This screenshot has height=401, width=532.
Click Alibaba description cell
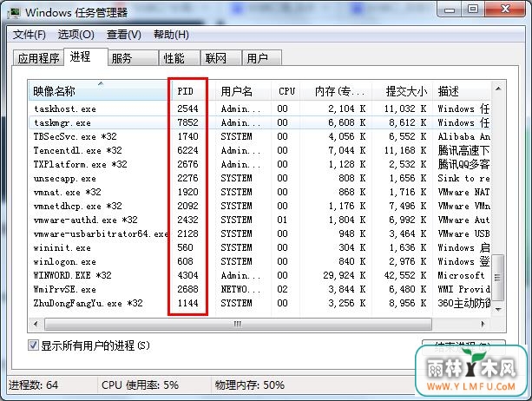463,136
